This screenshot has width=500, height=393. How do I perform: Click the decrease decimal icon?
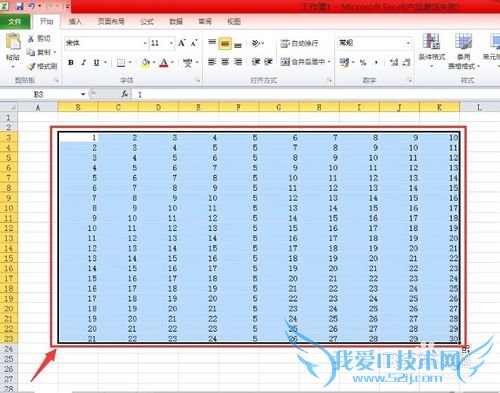point(406,62)
